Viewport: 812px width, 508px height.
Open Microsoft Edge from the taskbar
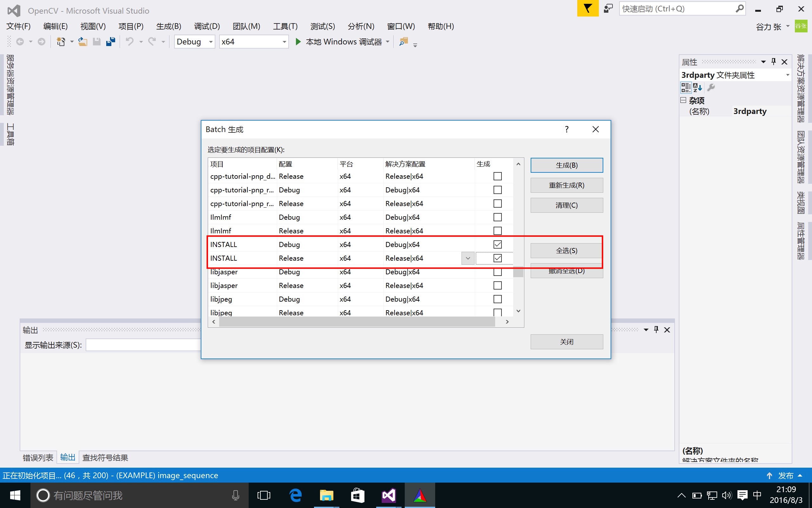click(x=295, y=495)
